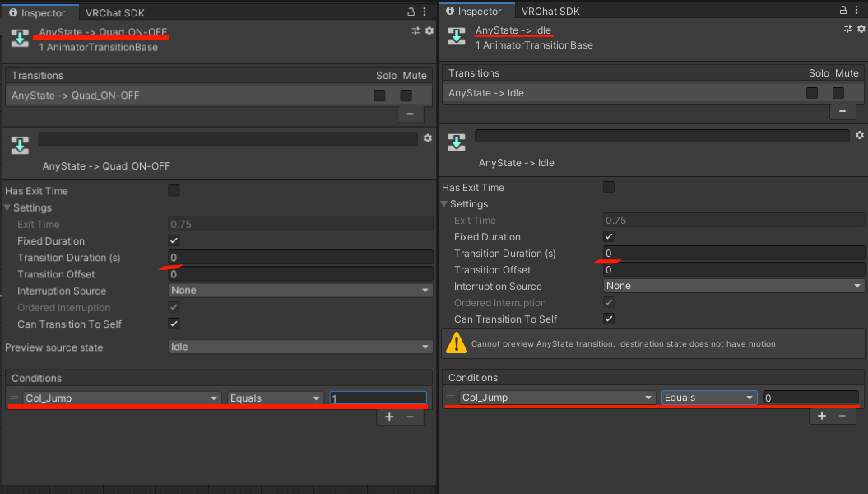Switch to the VRChat SDK tab in left panel
Viewport: 868px width, 494px height.
pos(117,12)
